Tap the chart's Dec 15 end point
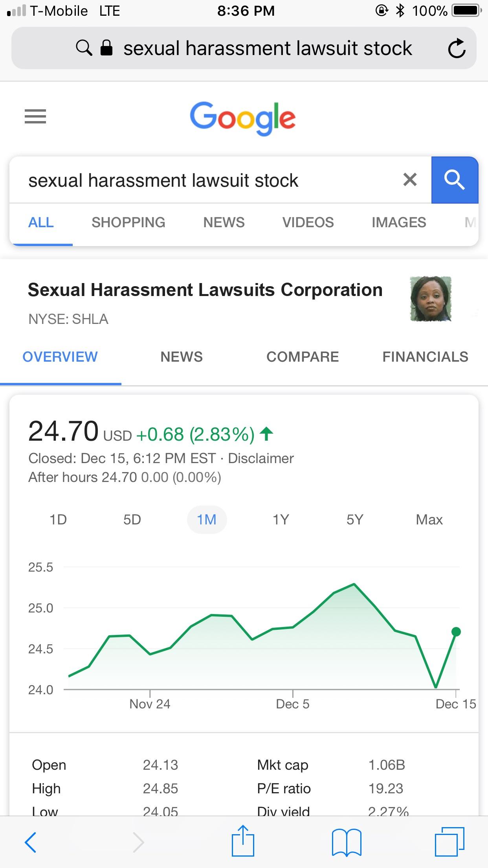The image size is (488, 868). pos(456,632)
